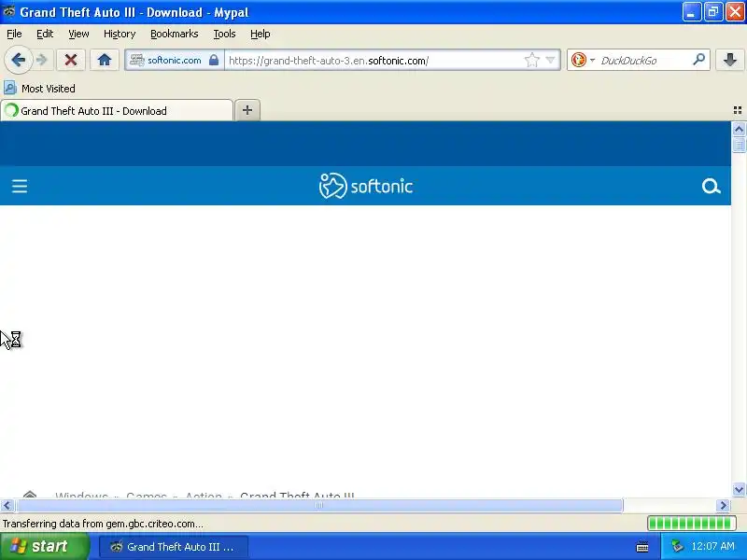
Task: Click the Softonic logo
Action: tap(365, 186)
